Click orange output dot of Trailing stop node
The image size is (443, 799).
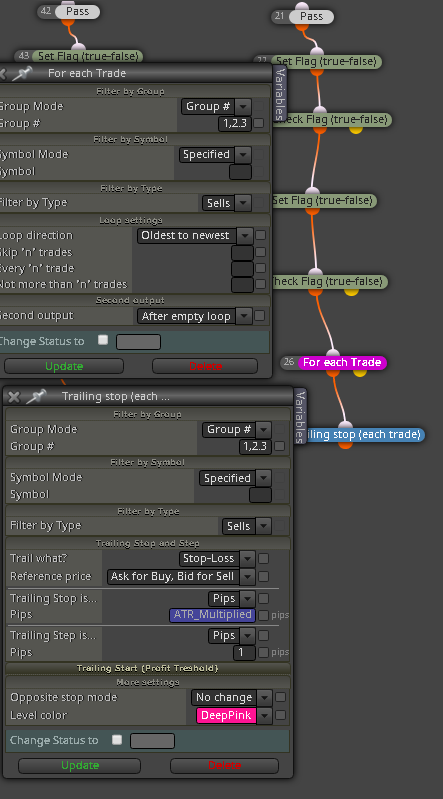click(345, 444)
